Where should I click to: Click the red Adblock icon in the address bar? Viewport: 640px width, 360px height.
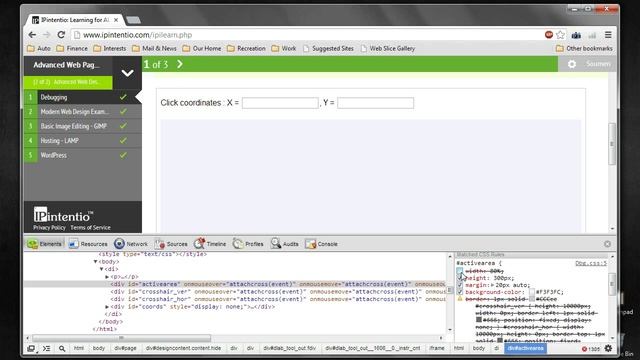point(549,35)
